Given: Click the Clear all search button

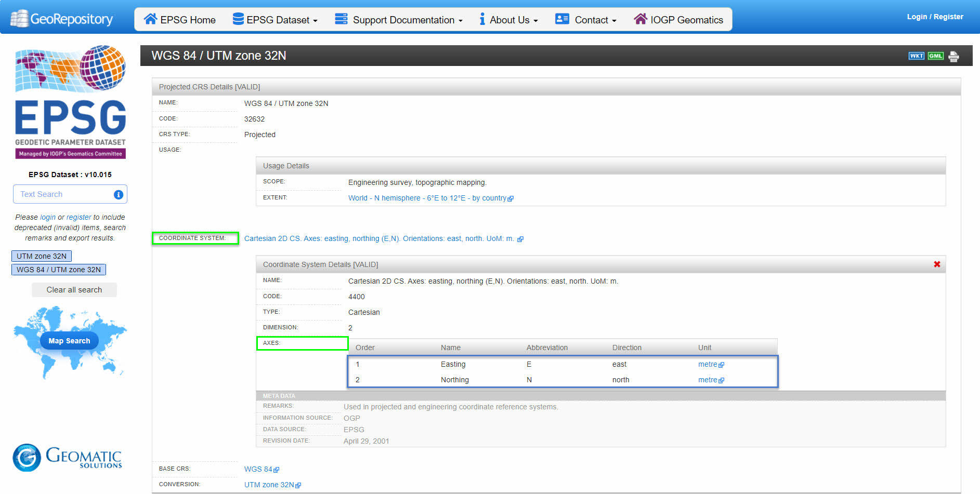Looking at the screenshot, I should pos(74,289).
